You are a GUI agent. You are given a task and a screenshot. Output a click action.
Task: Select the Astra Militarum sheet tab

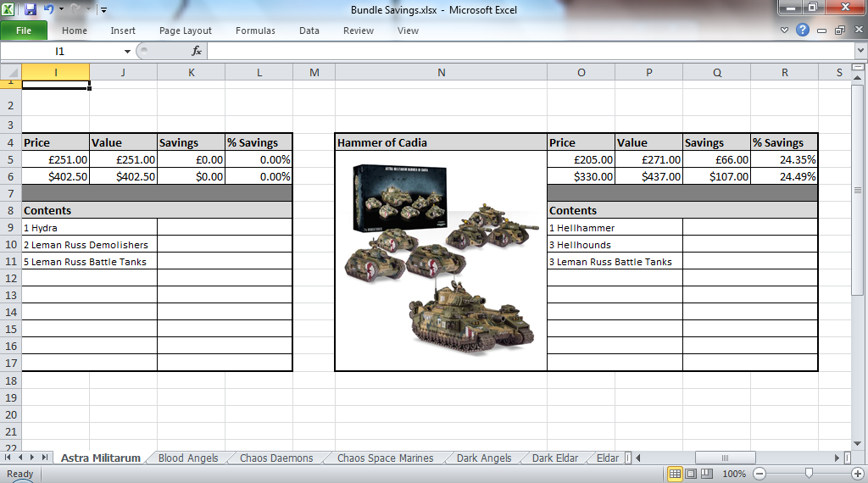pos(100,458)
